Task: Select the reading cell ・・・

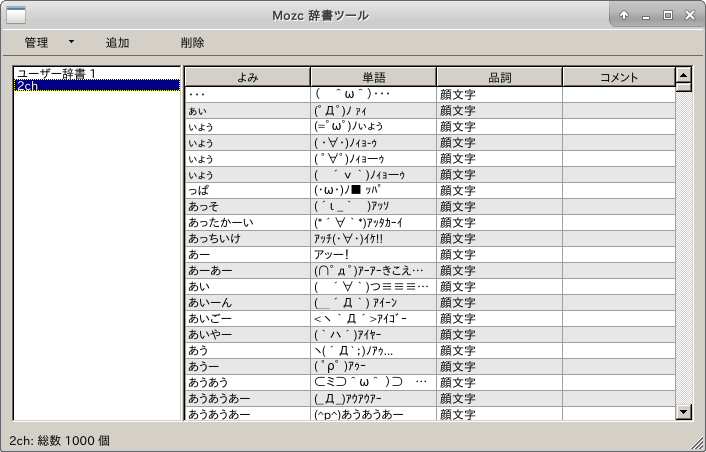Action: [248, 95]
